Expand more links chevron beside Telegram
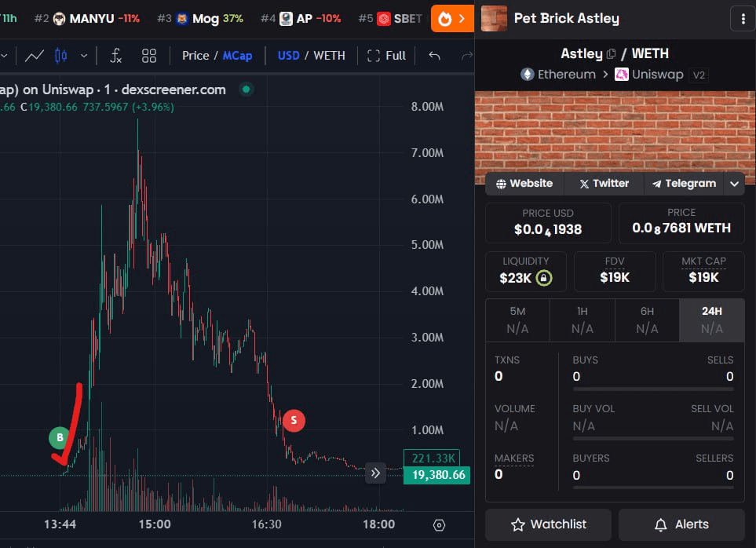This screenshot has height=548, width=756. pos(734,184)
